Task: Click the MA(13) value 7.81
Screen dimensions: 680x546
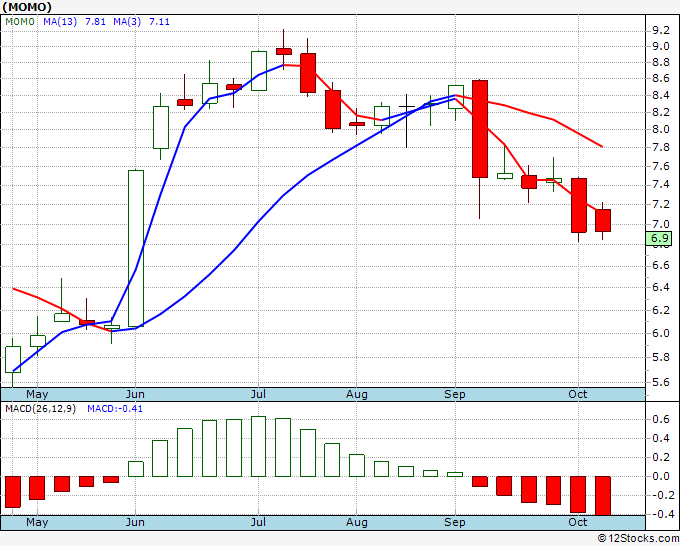Action: [95, 22]
